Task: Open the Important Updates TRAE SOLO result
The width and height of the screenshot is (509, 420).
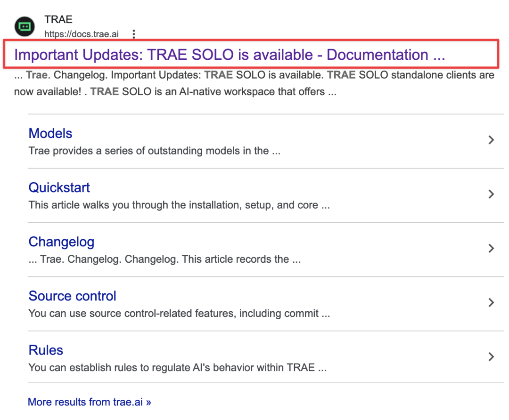Action: pos(230,55)
